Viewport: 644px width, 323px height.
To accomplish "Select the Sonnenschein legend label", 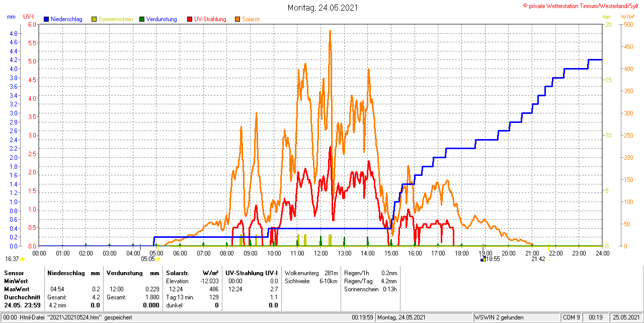I will point(116,19).
